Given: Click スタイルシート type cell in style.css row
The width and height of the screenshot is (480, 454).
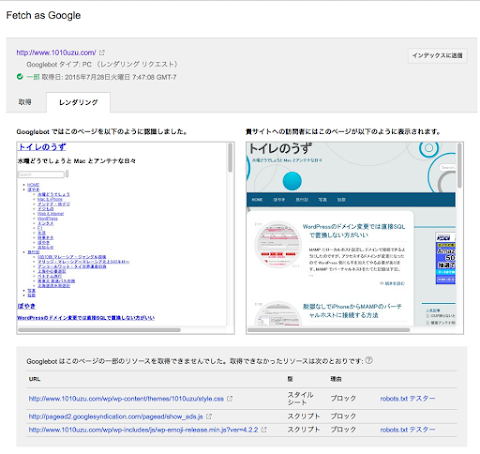Looking at the screenshot, I should tap(300, 398).
